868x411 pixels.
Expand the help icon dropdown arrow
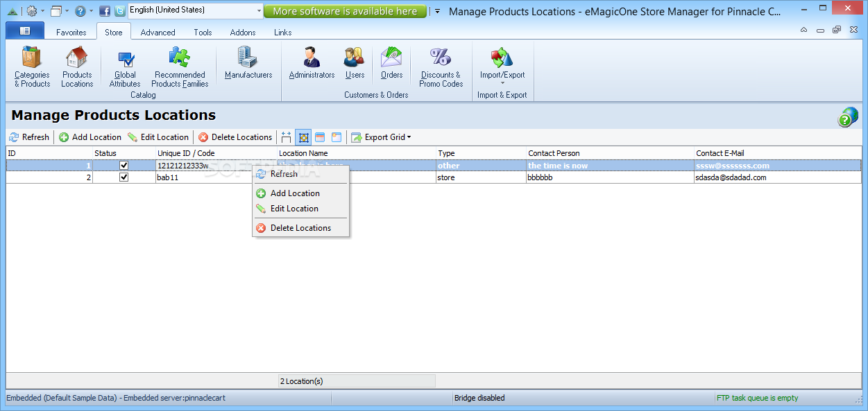(x=92, y=11)
